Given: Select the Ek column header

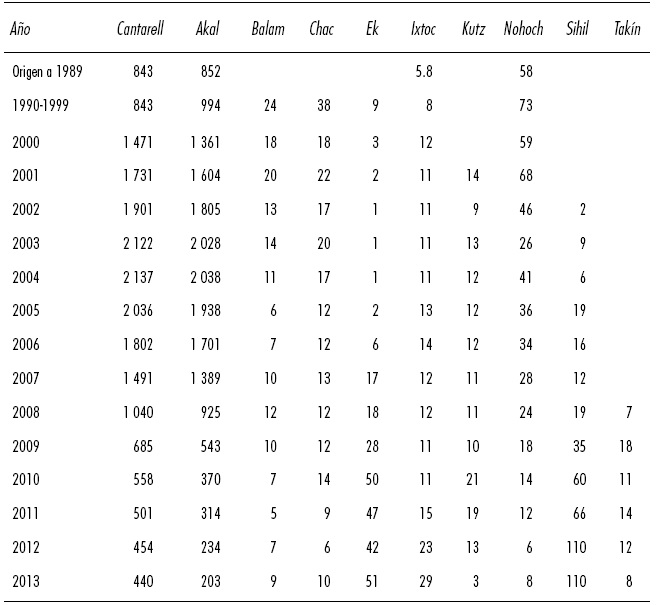Looking at the screenshot, I should click(x=372, y=29).
